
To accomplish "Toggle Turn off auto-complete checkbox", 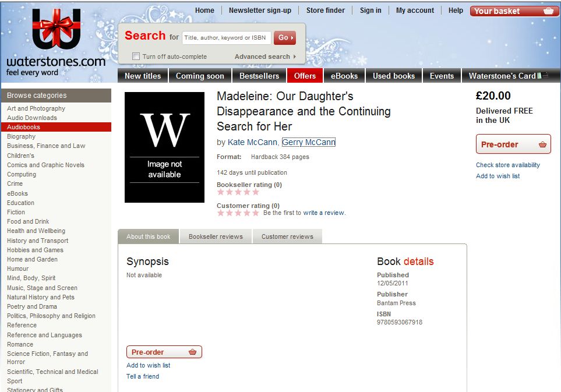I will pyautogui.click(x=136, y=56).
